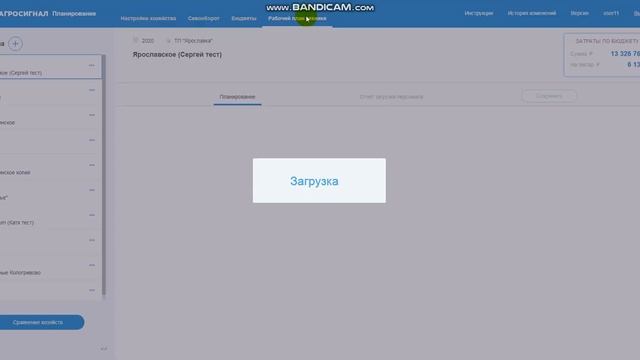Click the Ярославское (Сергей тест) heading
Image resolution: width=640 pixels, height=360 pixels.
(177, 54)
